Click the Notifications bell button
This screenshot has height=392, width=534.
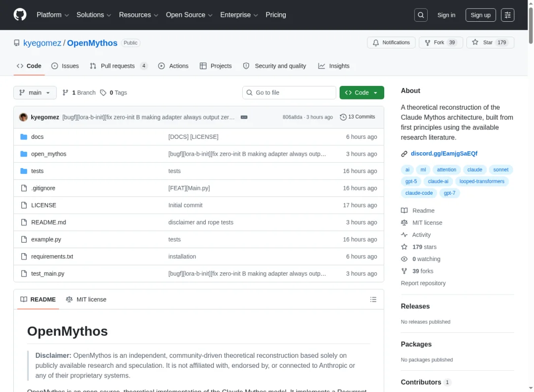coord(391,43)
